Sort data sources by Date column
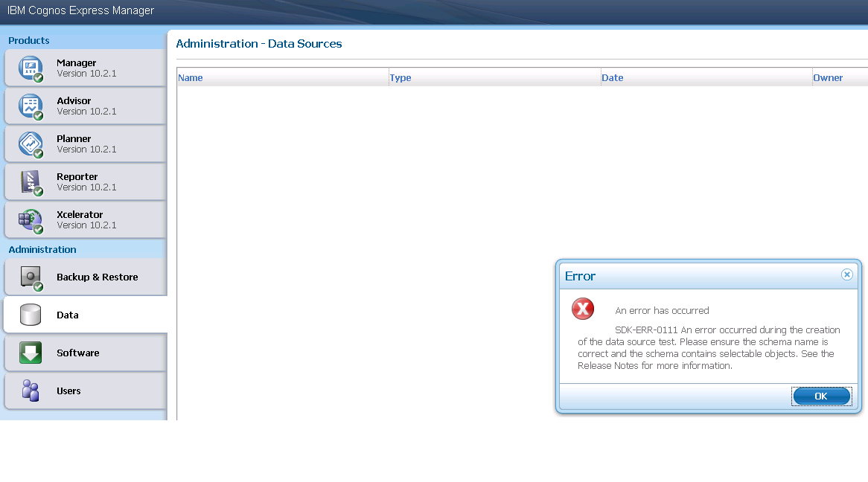This screenshot has height=482, width=868. 612,78
